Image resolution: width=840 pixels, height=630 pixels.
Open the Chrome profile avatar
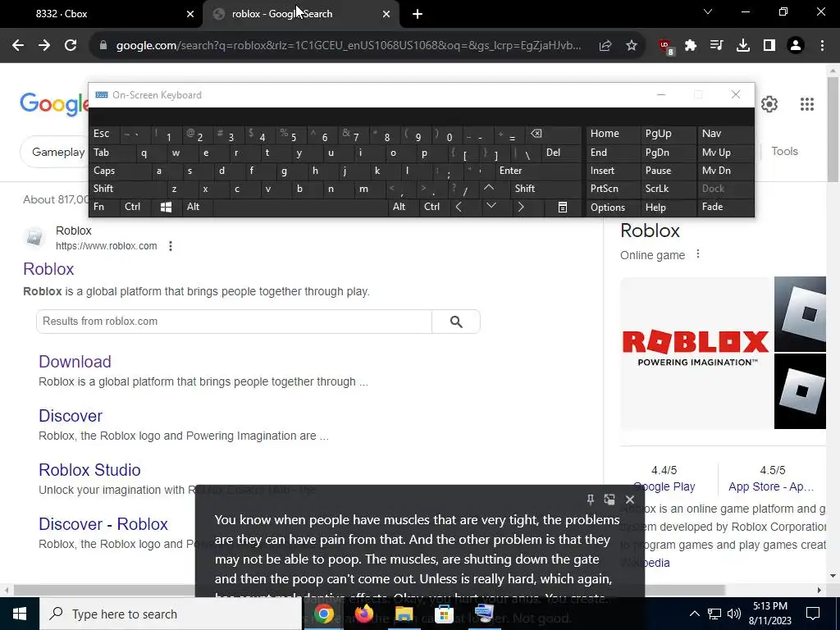pos(796,46)
